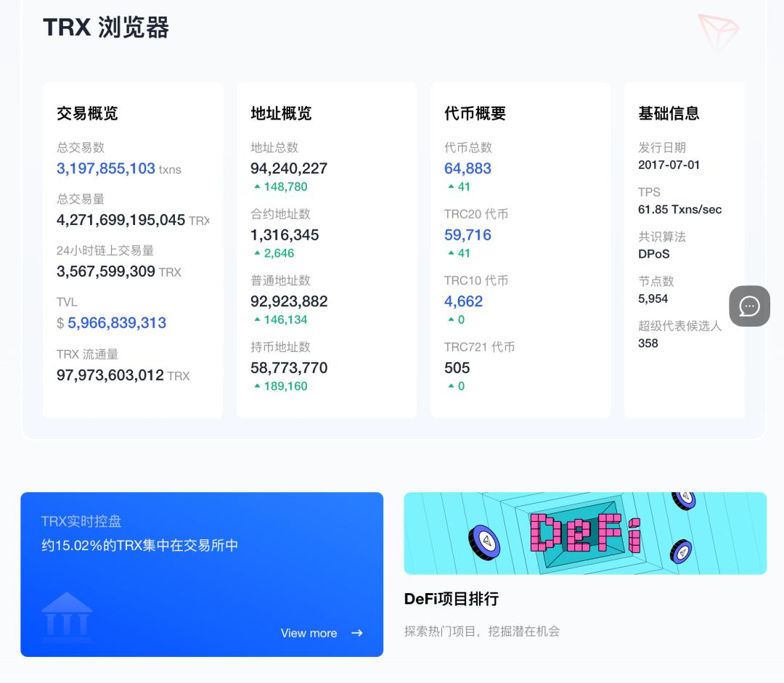Click the TRC20 token count 59,716
The height and width of the screenshot is (683, 784).
pos(467,234)
